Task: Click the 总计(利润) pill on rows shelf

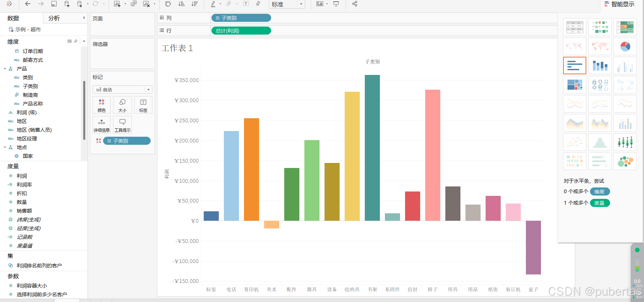Action: coord(241,31)
